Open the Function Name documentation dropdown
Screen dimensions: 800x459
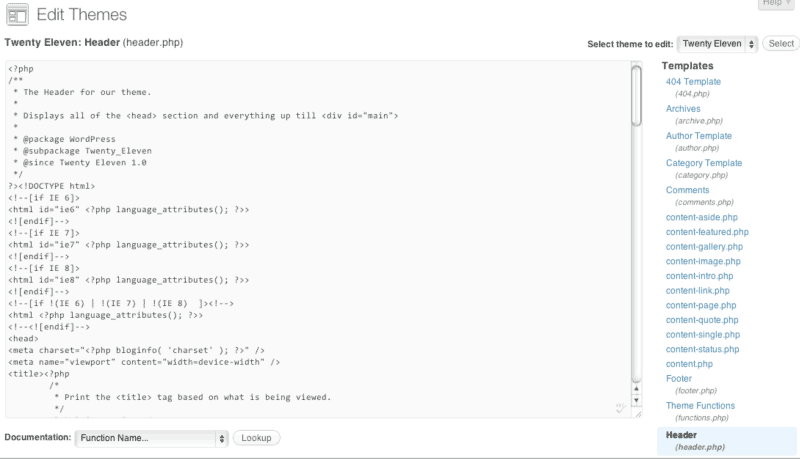coord(152,438)
